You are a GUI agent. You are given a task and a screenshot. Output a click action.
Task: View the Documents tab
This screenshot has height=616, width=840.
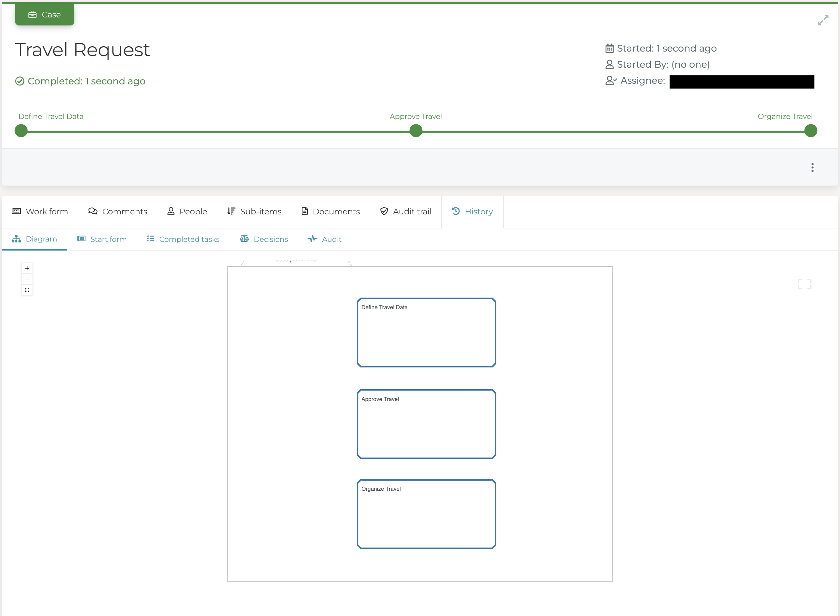pyautogui.click(x=330, y=211)
